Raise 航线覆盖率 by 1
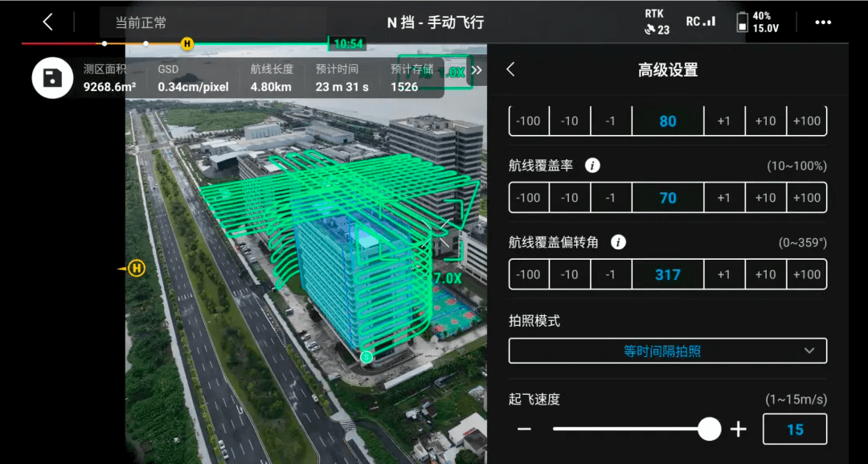 pos(724,198)
